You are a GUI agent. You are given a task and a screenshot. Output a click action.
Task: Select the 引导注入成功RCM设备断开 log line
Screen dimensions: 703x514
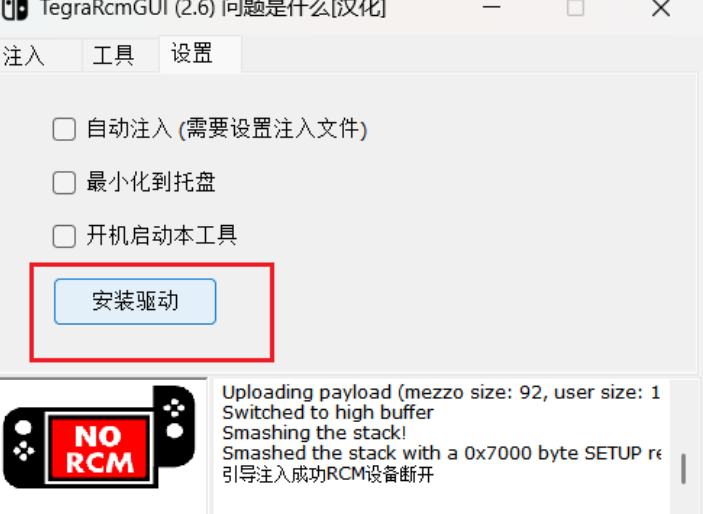[x=328, y=474]
